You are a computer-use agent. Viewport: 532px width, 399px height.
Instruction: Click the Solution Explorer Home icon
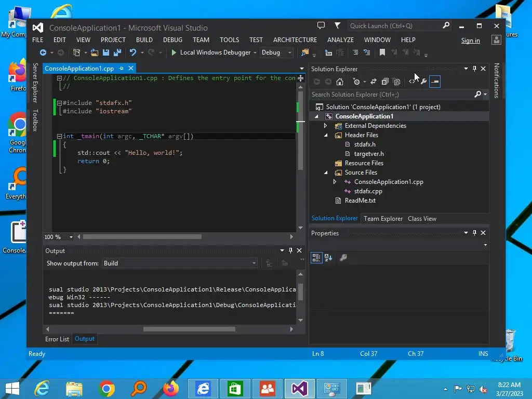click(340, 82)
